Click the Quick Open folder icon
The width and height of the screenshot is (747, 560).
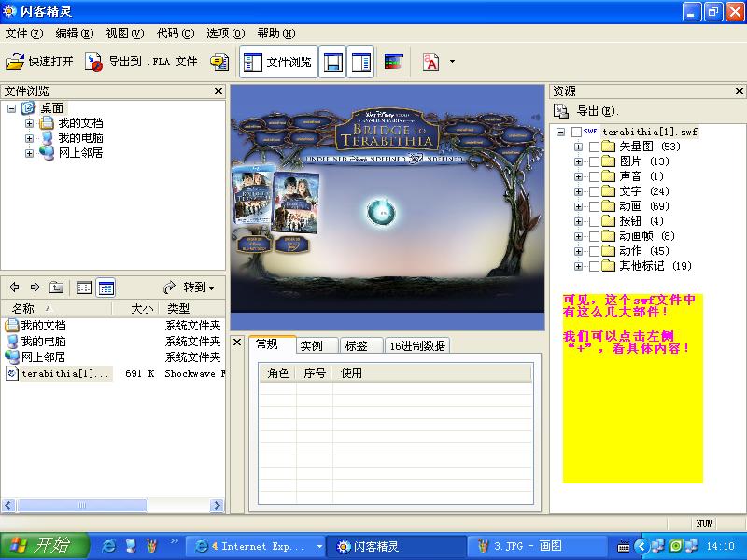coord(15,62)
